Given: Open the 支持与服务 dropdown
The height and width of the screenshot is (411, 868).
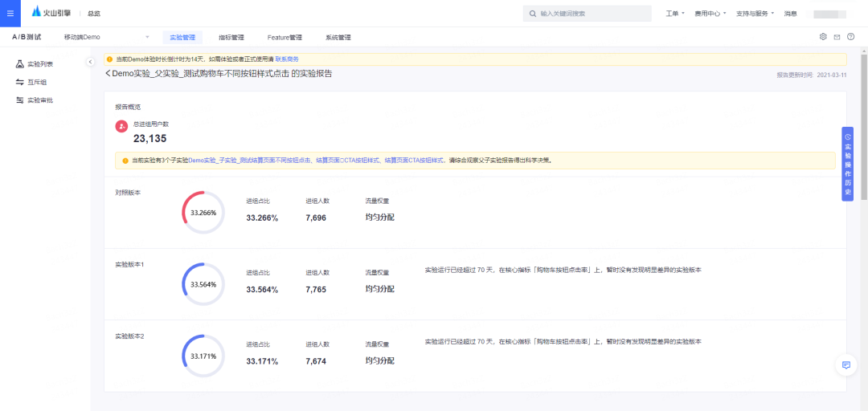Looking at the screenshot, I should [x=755, y=14].
